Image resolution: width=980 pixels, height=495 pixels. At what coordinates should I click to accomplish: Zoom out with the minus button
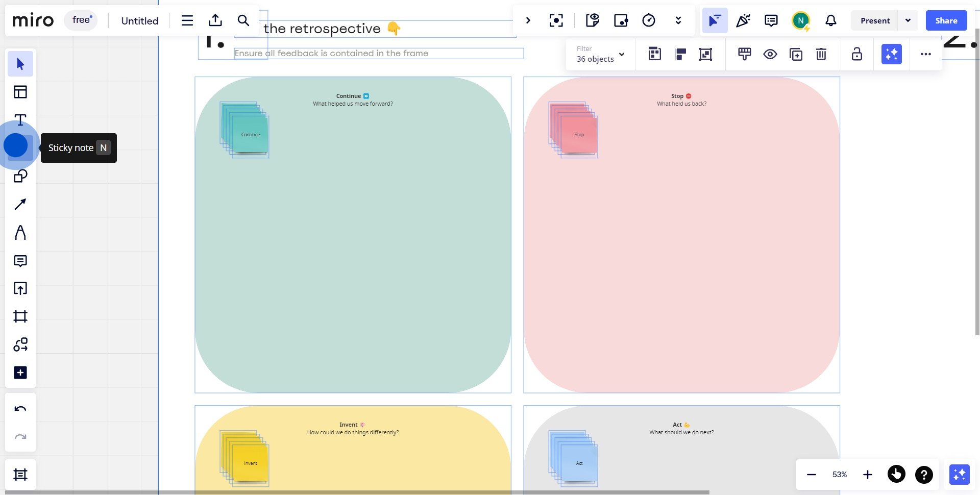click(x=812, y=475)
